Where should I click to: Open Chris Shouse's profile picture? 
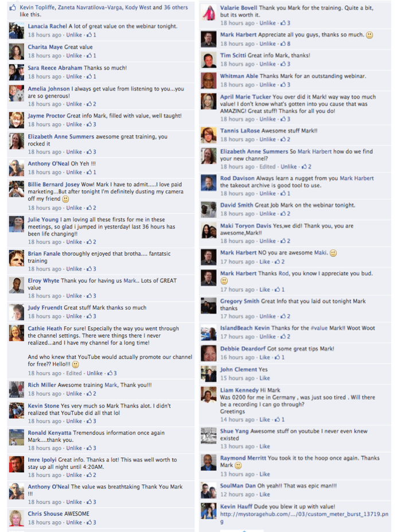click(16, 518)
